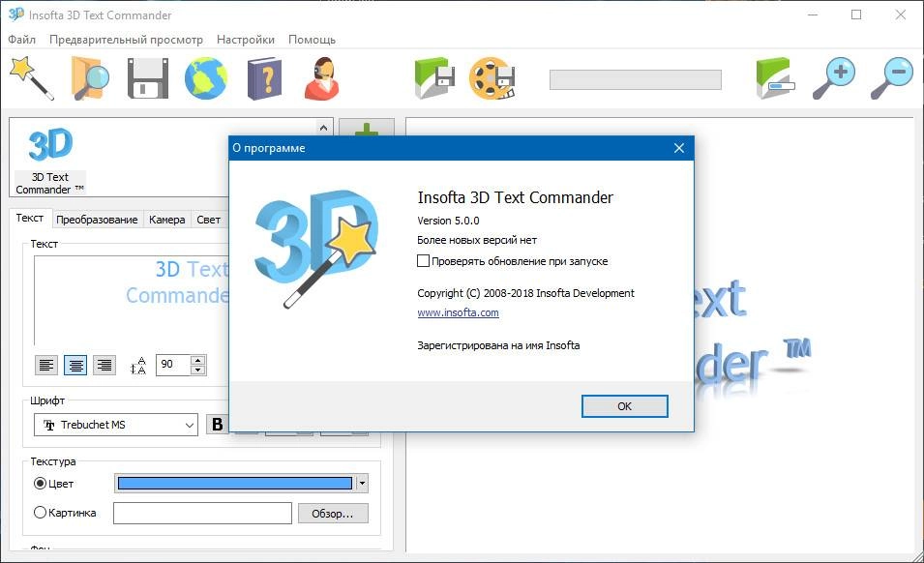Open the folder with magnifier icon
This screenshot has height=563, width=924.
tap(90, 77)
